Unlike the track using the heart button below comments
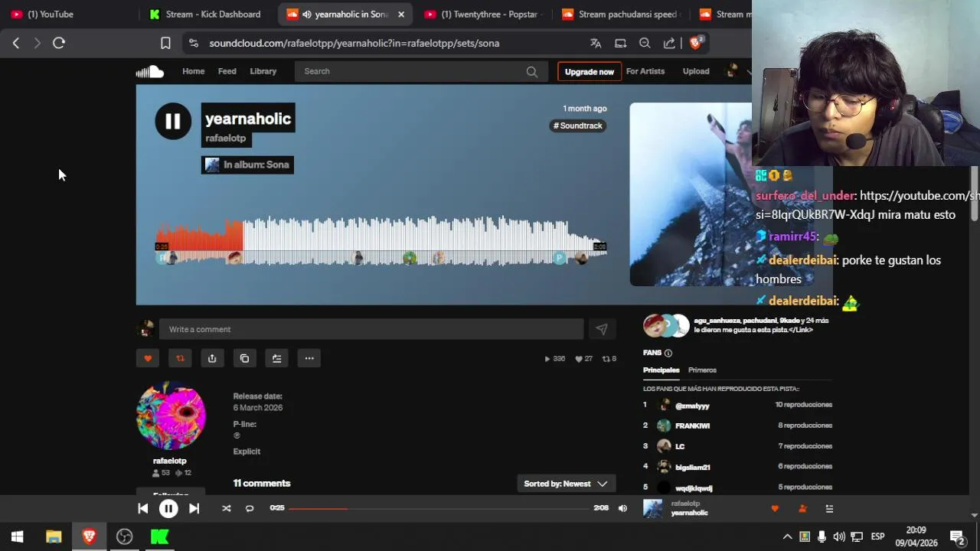Image resolution: width=980 pixels, height=551 pixels. [148, 358]
